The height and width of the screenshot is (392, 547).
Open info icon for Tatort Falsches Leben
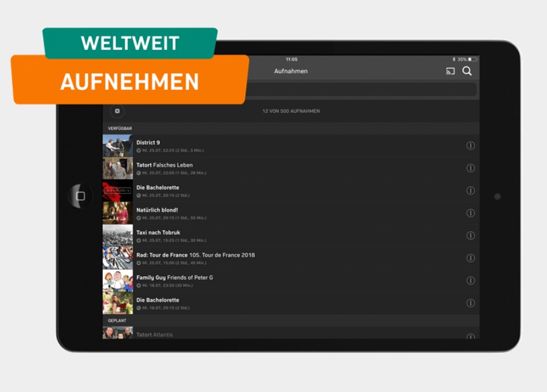(471, 168)
